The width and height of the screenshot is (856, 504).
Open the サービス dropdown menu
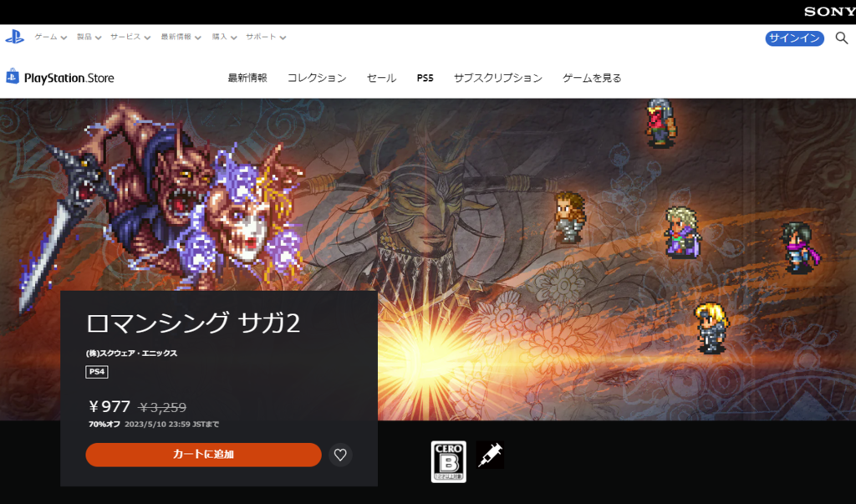tap(130, 37)
